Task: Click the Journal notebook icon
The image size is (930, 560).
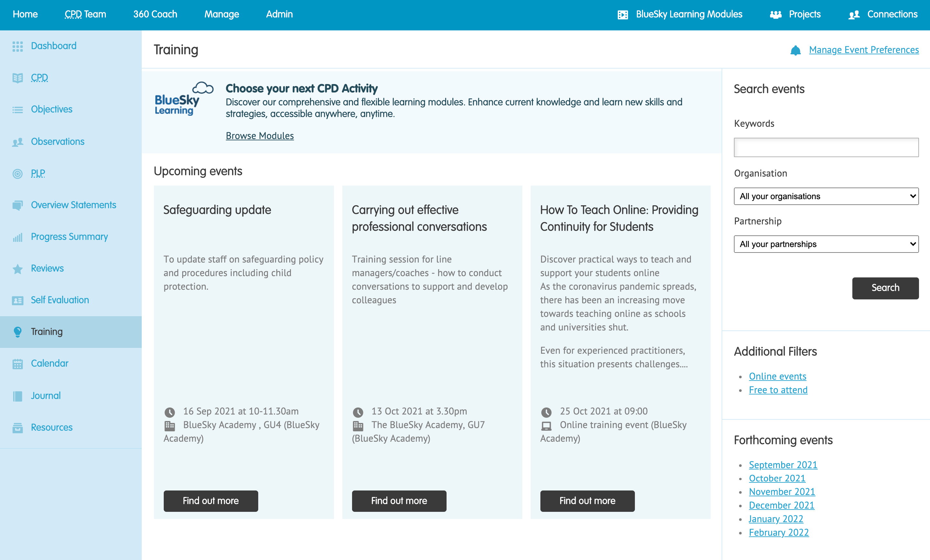Action: coord(17,396)
